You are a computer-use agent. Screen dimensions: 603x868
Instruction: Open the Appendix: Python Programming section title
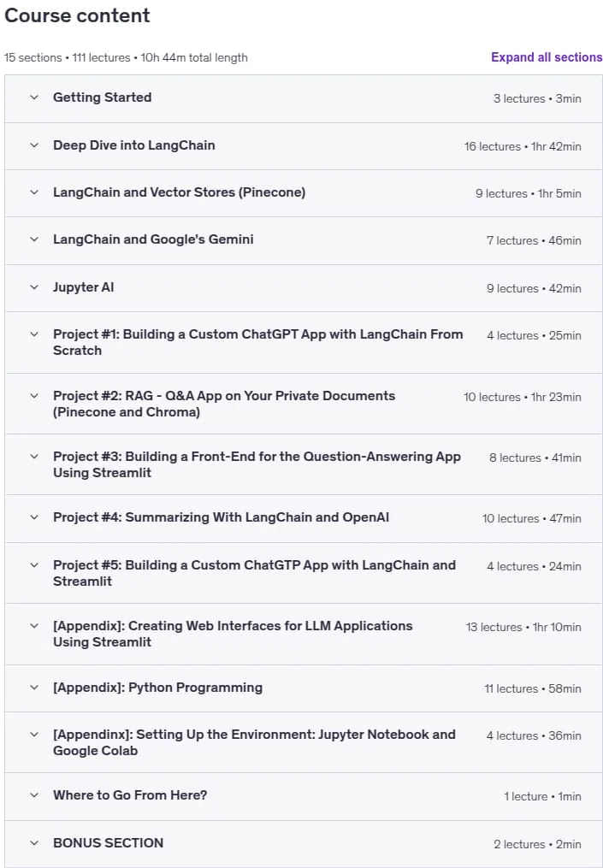(158, 688)
